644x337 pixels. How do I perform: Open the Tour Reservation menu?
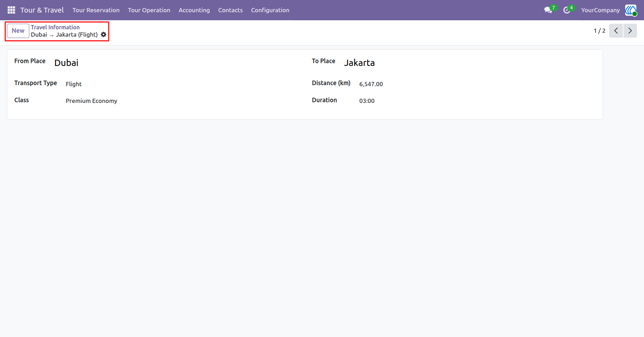pos(96,10)
